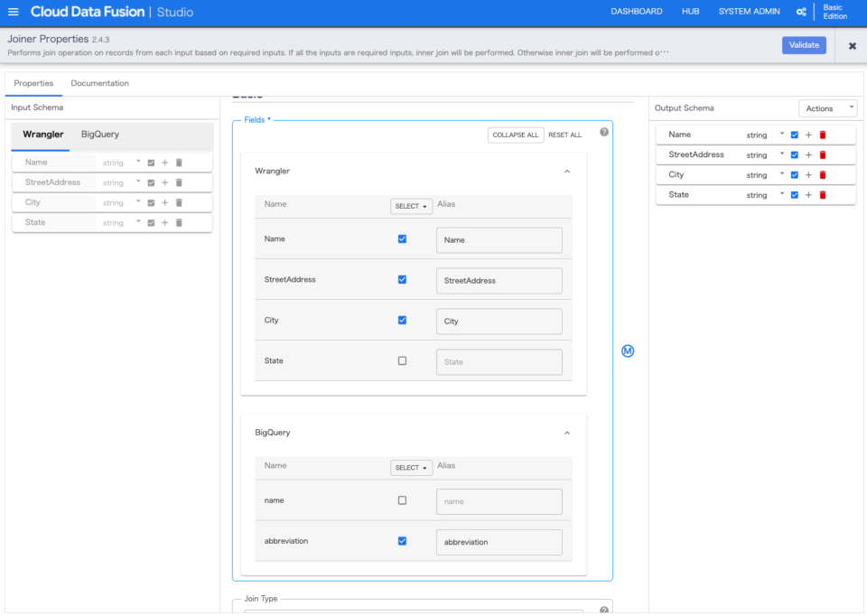Image resolution: width=867 pixels, height=616 pixels.
Task: Switch to the Documentation tab
Action: click(x=99, y=82)
